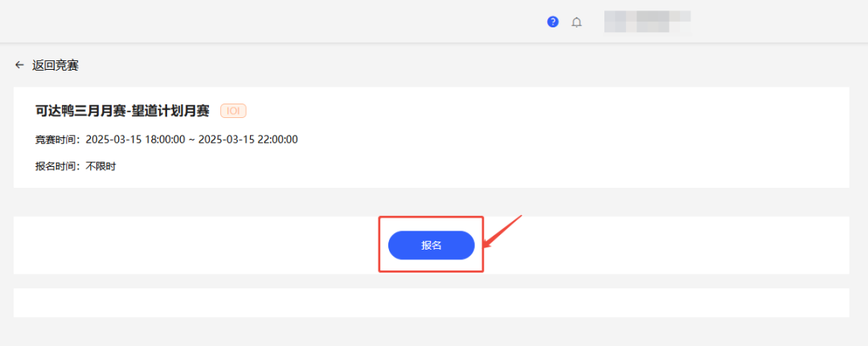Register with the blue 报名 button
The width and height of the screenshot is (868, 346).
click(x=432, y=246)
